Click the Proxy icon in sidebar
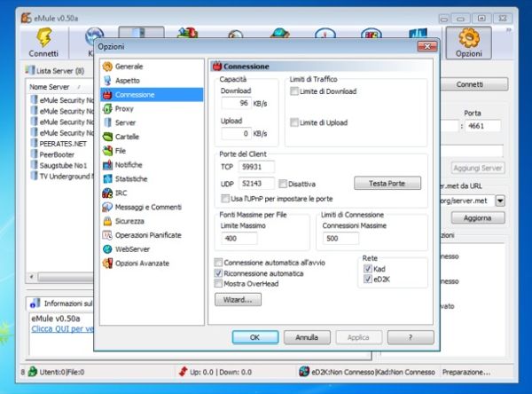This screenshot has width=532, height=394. (x=107, y=108)
